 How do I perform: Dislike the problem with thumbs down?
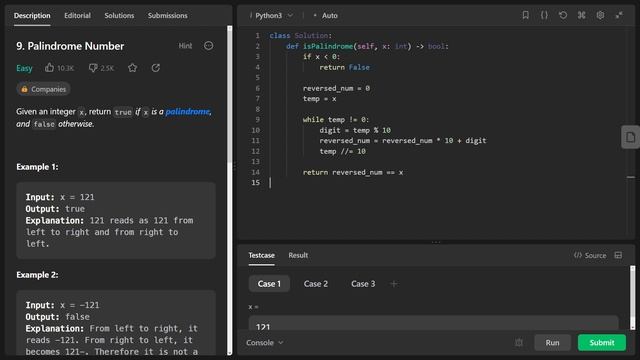point(93,68)
